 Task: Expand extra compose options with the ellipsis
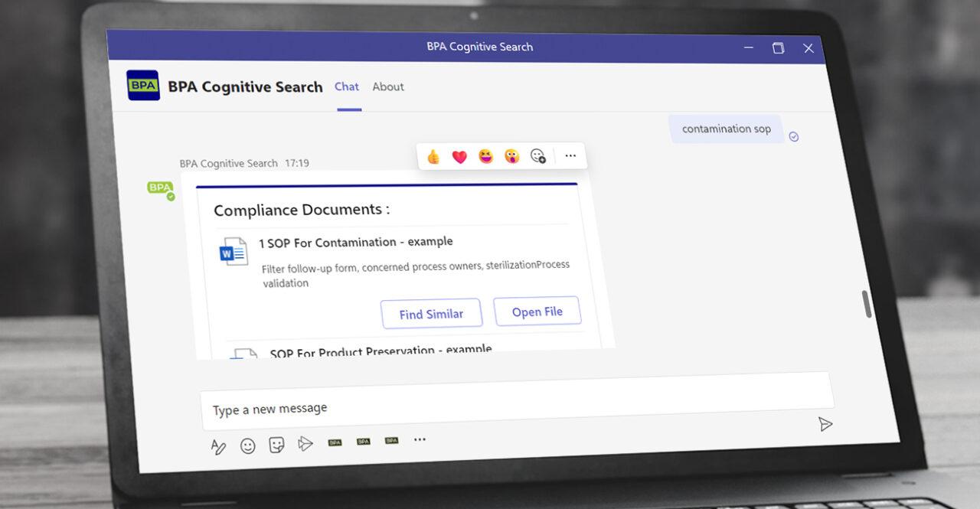pyautogui.click(x=420, y=439)
